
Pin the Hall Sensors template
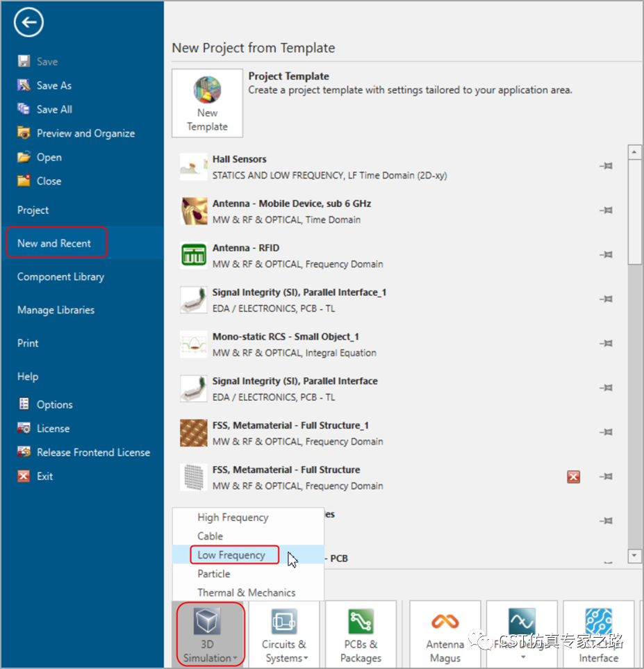pos(606,166)
